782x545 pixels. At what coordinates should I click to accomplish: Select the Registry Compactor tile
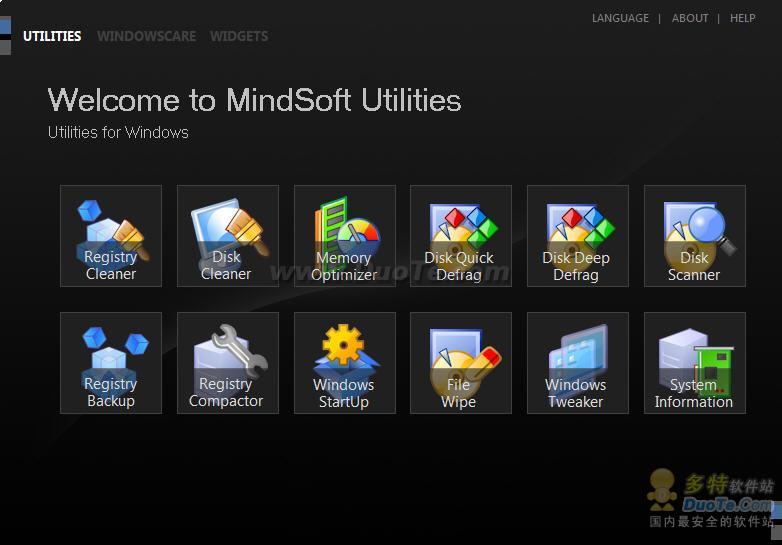(228, 363)
